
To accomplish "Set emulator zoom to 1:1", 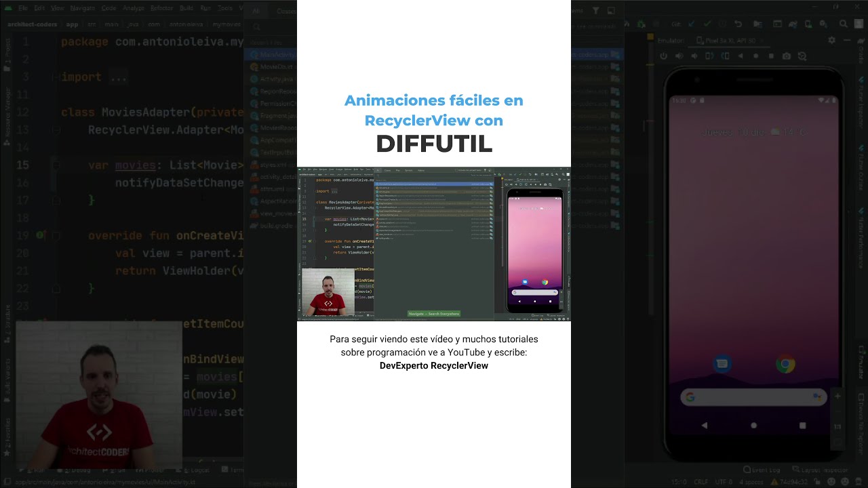I will tap(837, 427).
